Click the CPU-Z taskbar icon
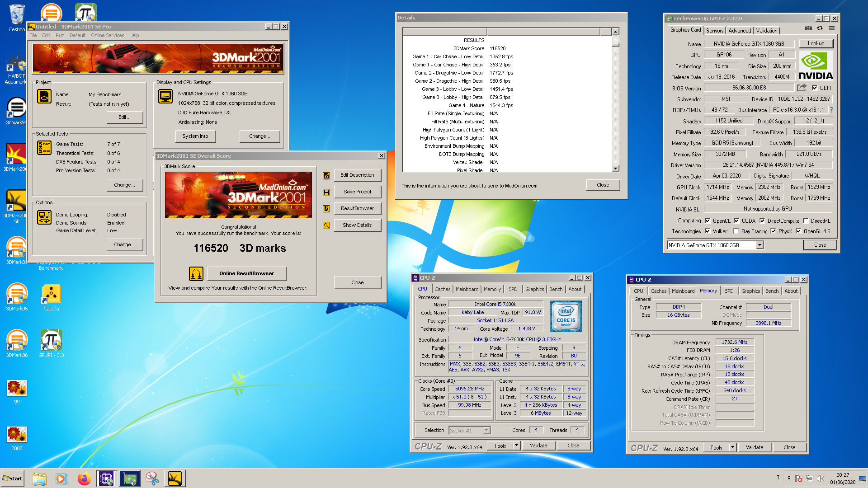Image resolution: width=868 pixels, height=488 pixels. (x=106, y=479)
